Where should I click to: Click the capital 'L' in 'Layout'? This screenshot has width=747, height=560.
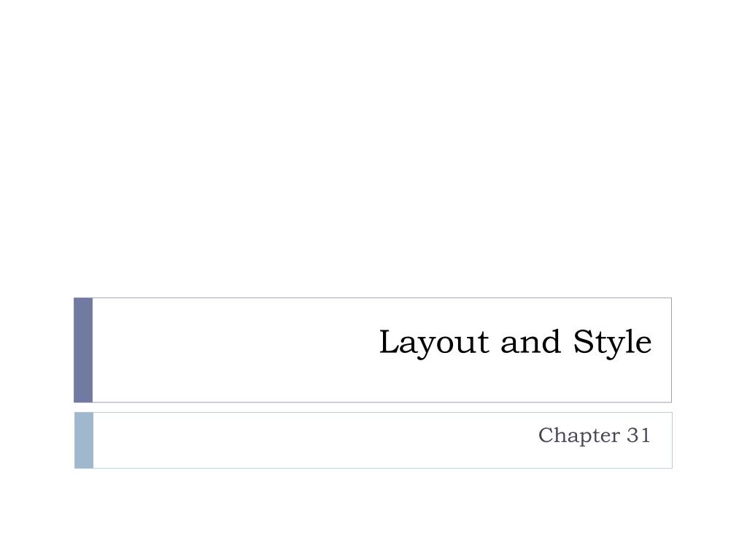[x=390, y=341]
